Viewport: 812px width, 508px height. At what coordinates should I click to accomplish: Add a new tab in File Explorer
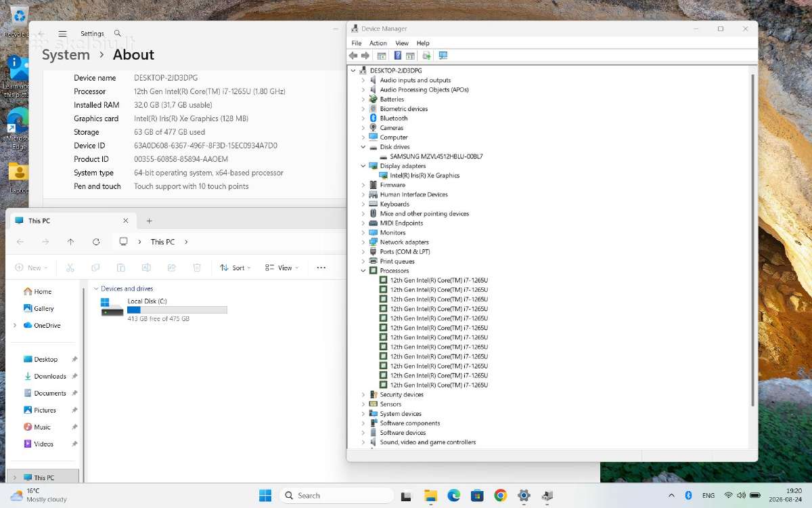[x=150, y=220]
